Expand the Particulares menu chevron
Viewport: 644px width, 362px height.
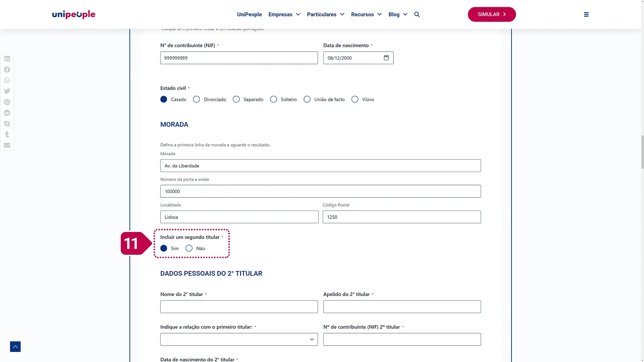coord(342,14)
